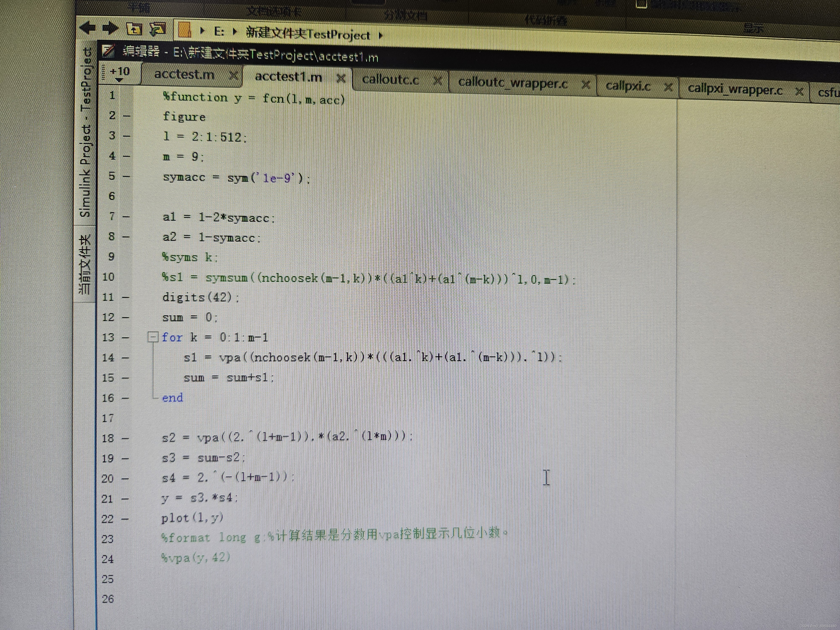
Task: Click the browse for folder icon
Action: tap(157, 29)
